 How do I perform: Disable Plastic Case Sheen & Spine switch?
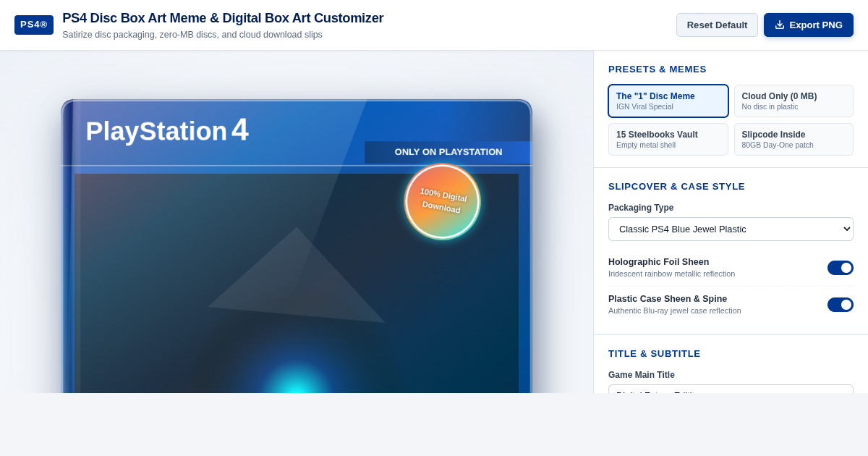pyautogui.click(x=841, y=305)
